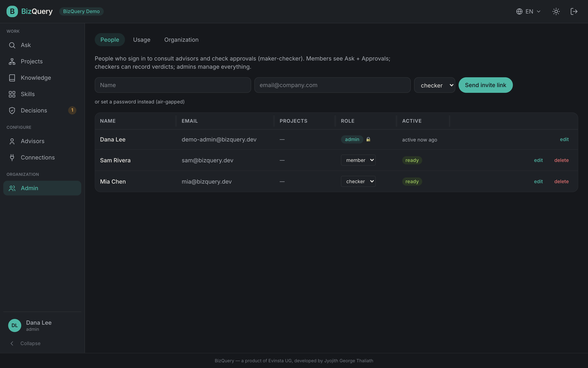
Task: Click the Decisions shield icon
Action: [12, 110]
